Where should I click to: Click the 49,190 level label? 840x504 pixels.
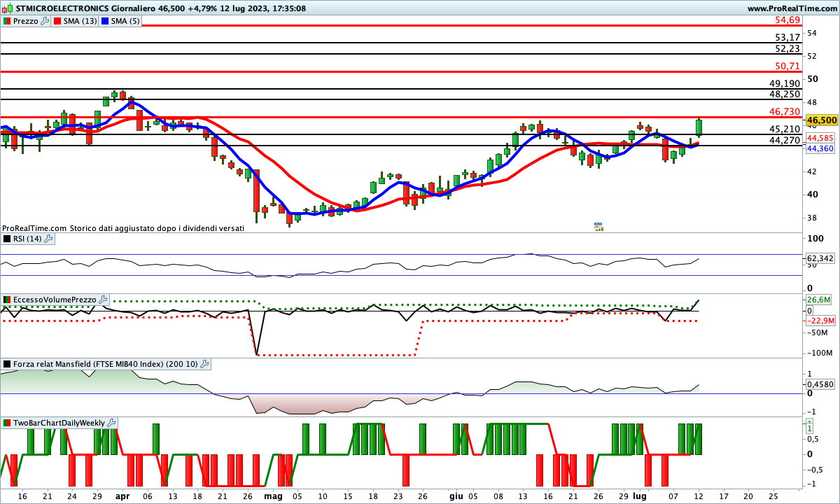[x=785, y=83]
